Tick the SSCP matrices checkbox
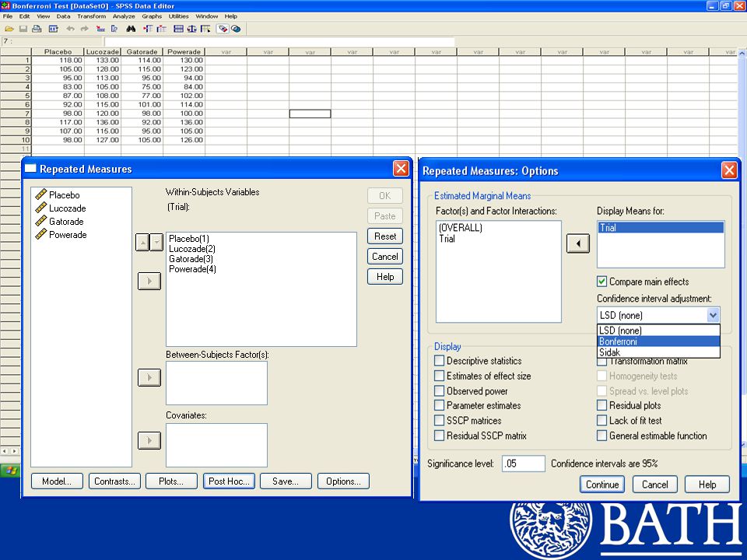Viewport: 747px width, 560px height. 439,421
